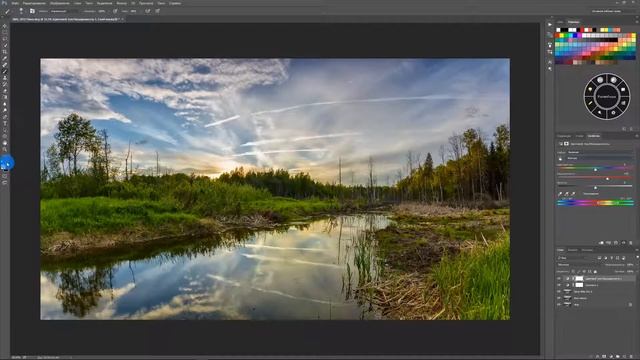Image resolution: width=640 pixels, height=360 pixels.
Task: Select the highlighted Brush tool in the toolbar
Action: (4, 71)
